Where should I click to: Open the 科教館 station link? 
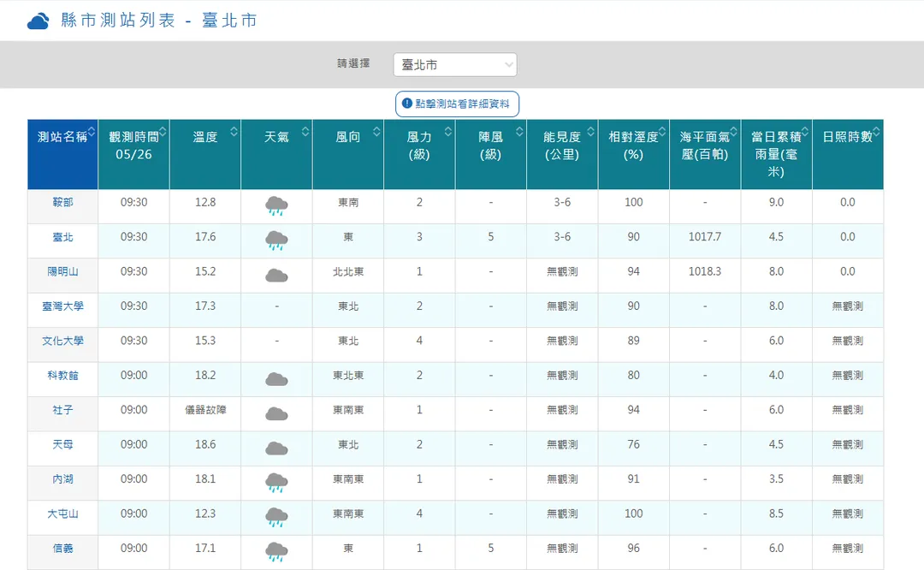click(62, 376)
